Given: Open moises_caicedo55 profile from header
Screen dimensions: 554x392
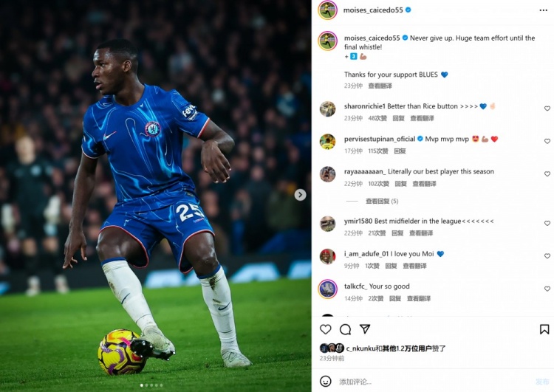Looking at the screenshot, I should pyautogui.click(x=373, y=10).
